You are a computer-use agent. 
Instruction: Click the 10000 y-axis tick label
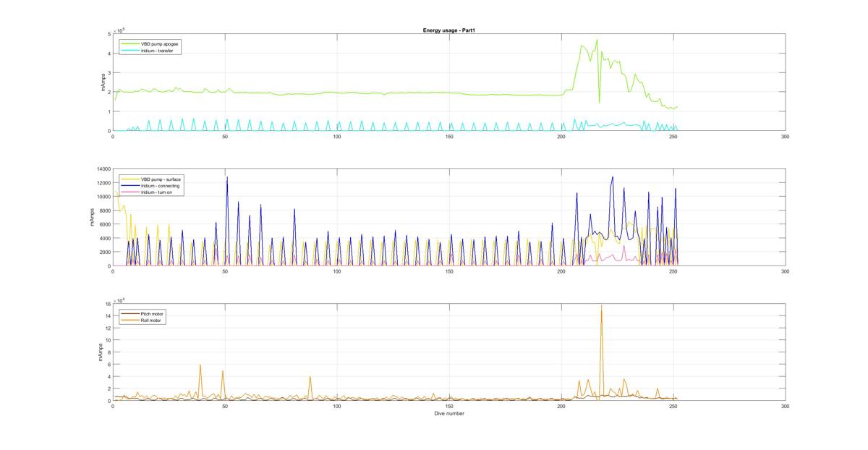pyautogui.click(x=102, y=196)
